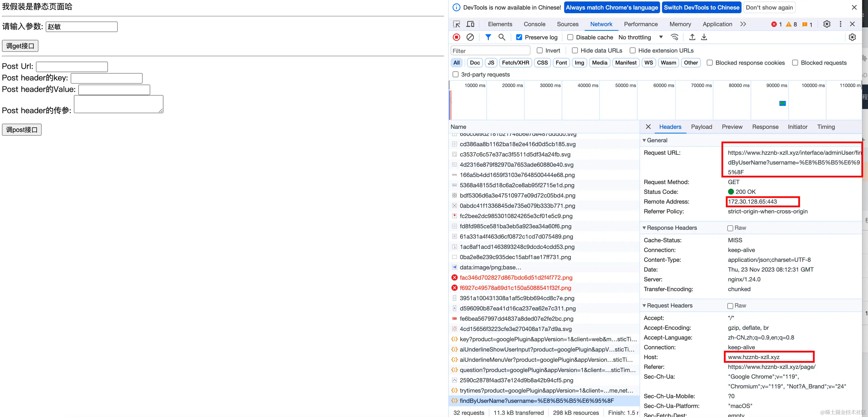
Task: Open DevTools three-dot customize menu
Action: [840, 24]
